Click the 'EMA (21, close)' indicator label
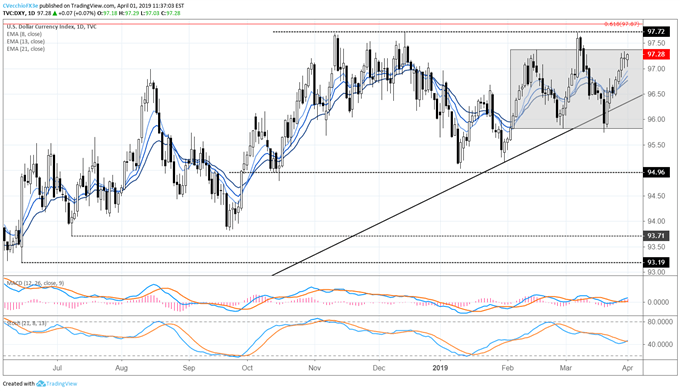 click(x=26, y=49)
